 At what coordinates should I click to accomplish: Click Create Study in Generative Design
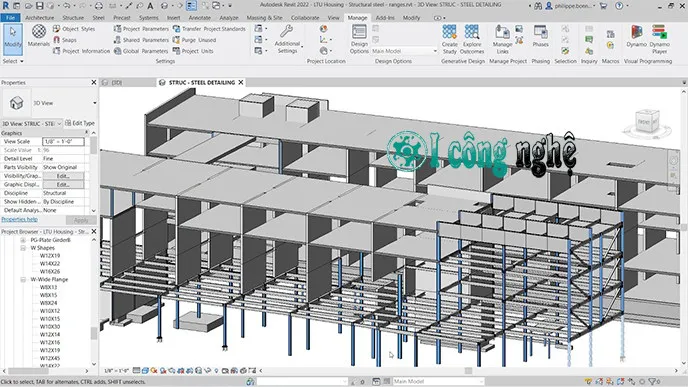(449, 39)
